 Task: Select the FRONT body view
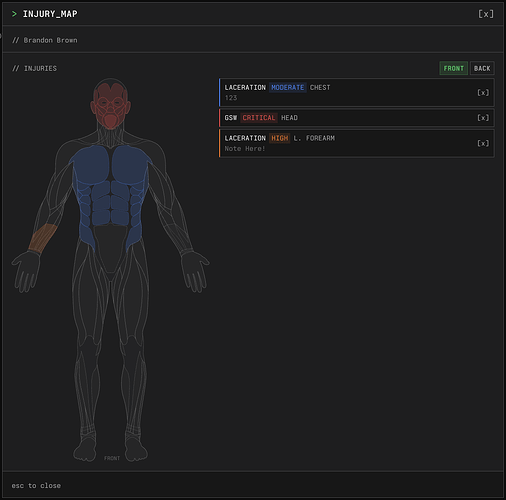click(453, 68)
